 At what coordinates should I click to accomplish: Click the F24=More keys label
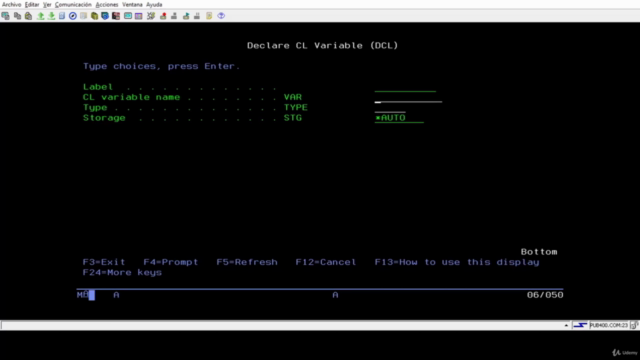tap(122, 272)
